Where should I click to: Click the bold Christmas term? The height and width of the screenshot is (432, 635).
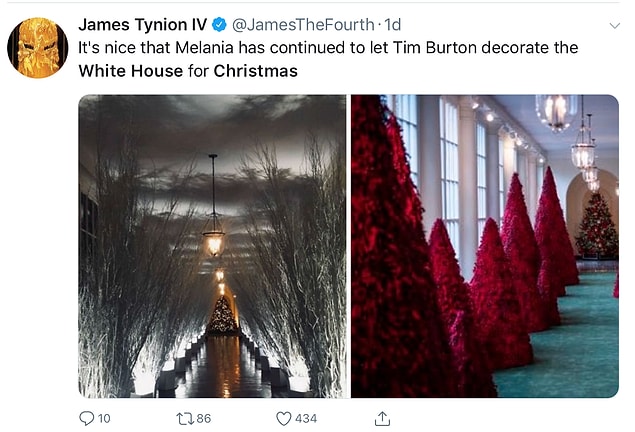[256, 71]
